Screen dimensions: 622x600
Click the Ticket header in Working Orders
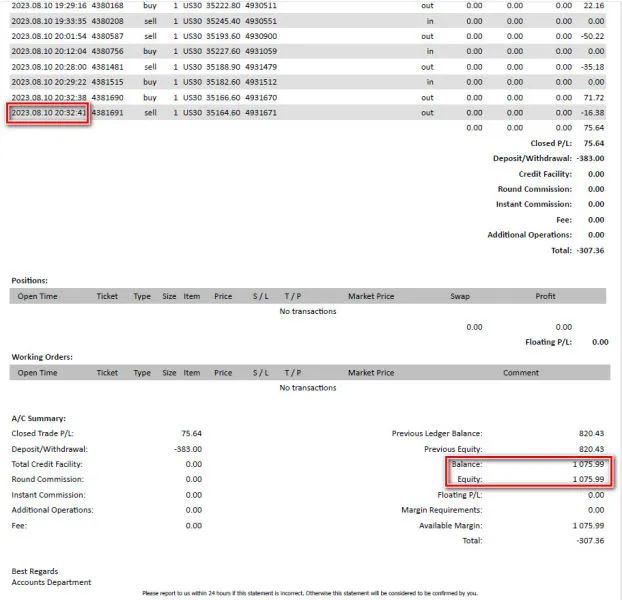click(x=107, y=373)
